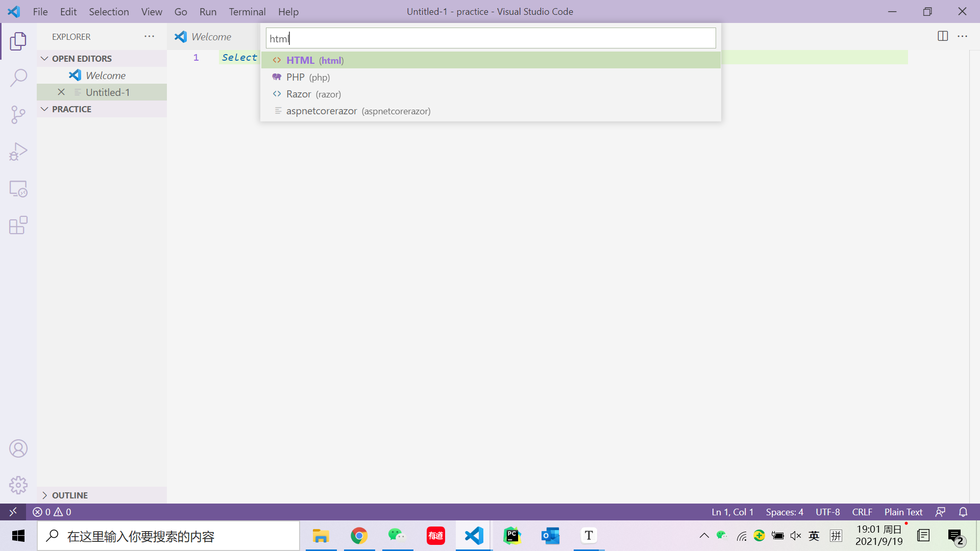Screen dimensions: 980x551
Task: Open the Search view in activity bar
Action: tap(18, 78)
